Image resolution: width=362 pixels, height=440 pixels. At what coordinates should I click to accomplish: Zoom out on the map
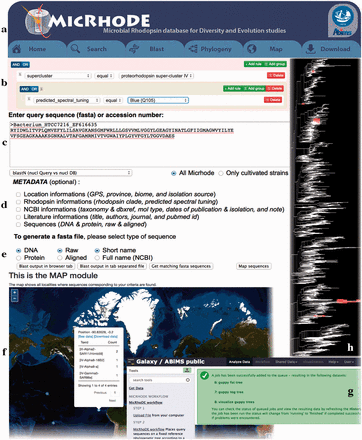click(14, 299)
